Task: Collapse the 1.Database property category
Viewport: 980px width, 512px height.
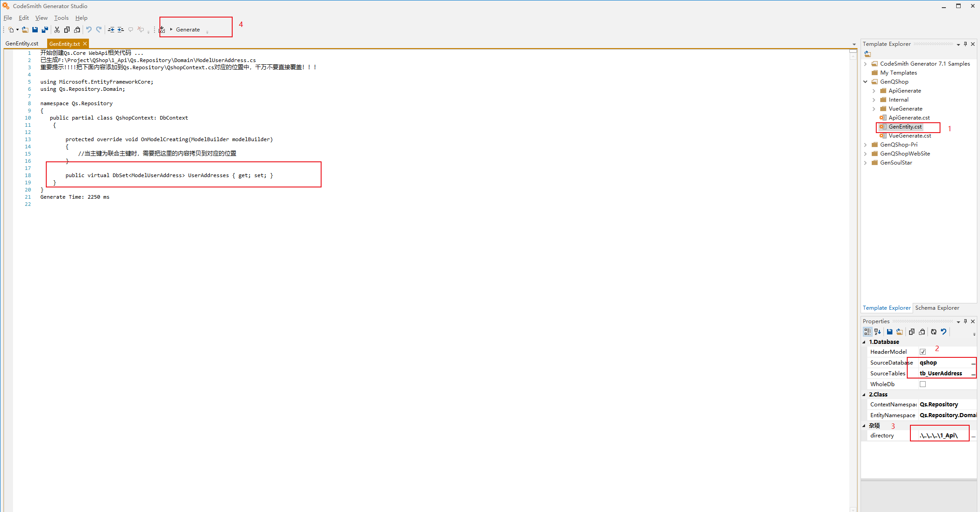Action: 864,342
